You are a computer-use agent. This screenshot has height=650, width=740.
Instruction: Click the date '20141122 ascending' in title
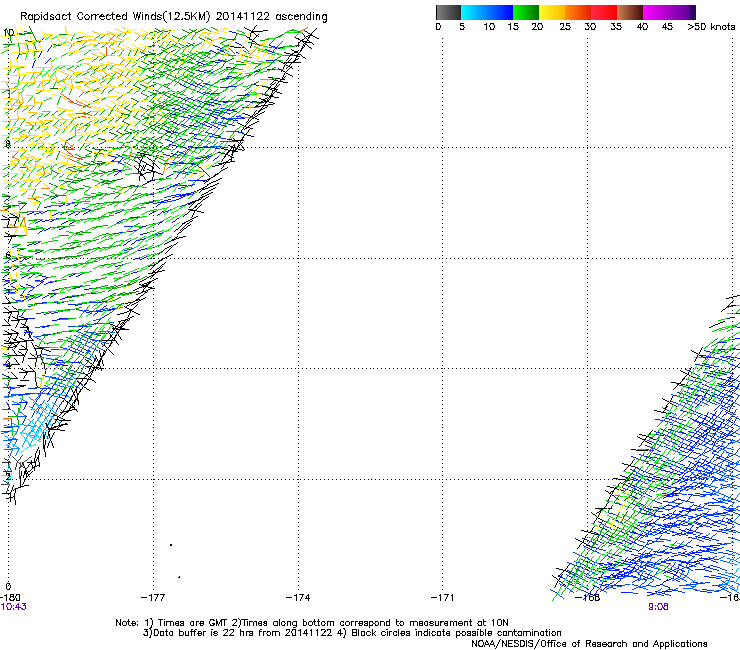[x=271, y=17]
